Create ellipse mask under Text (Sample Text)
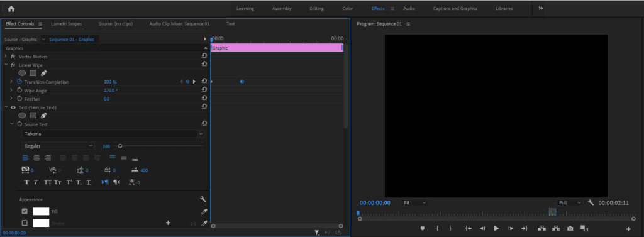 click(x=22, y=116)
